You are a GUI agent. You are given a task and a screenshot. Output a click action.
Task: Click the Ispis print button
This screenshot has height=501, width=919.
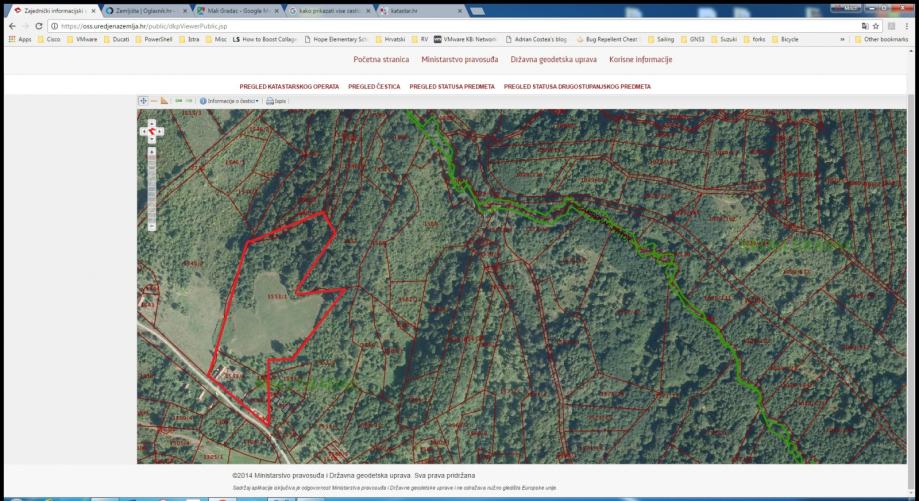pyautogui.click(x=276, y=101)
